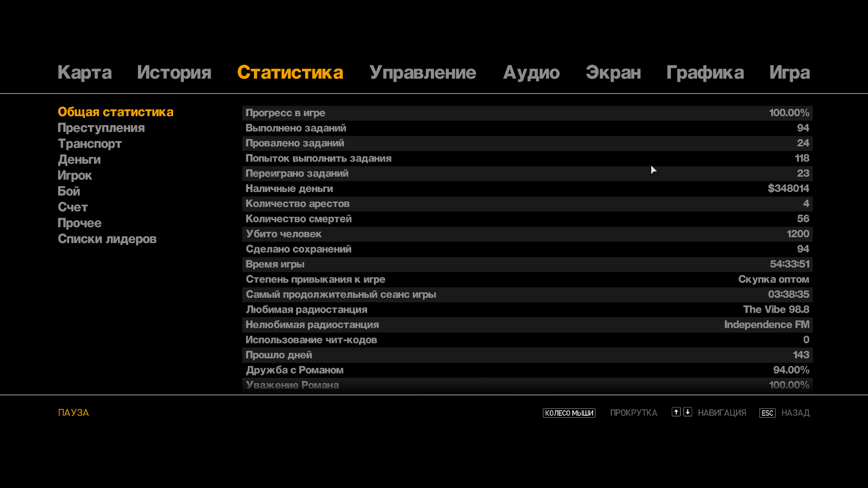Click the Назад back label

(x=795, y=413)
